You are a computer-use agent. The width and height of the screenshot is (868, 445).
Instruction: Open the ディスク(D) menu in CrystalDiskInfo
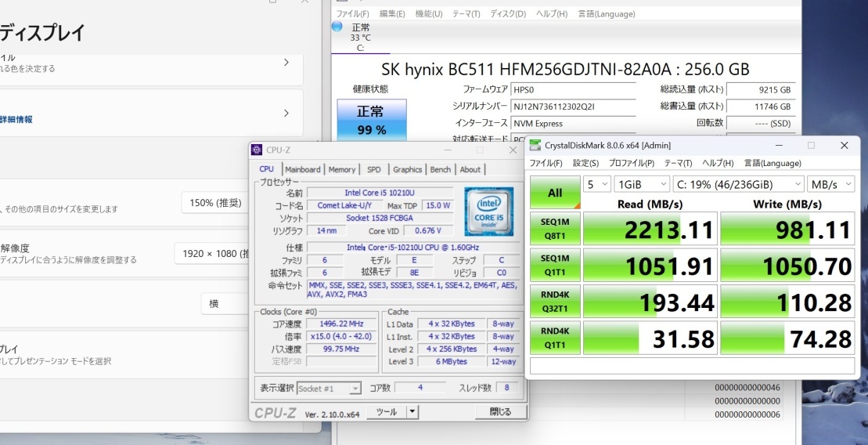pos(508,14)
